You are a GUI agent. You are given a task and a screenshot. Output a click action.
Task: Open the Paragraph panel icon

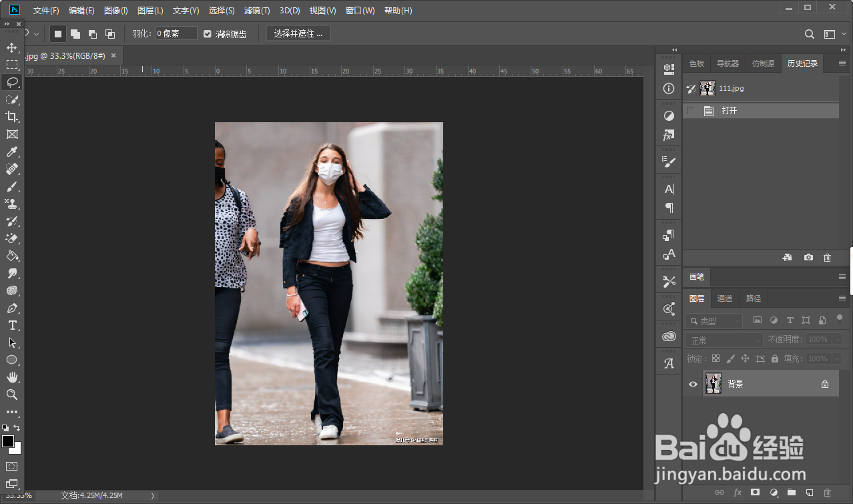click(x=669, y=208)
